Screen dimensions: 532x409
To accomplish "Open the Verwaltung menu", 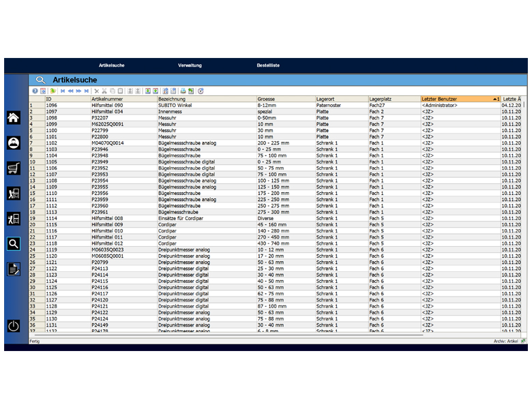I will coord(190,65).
